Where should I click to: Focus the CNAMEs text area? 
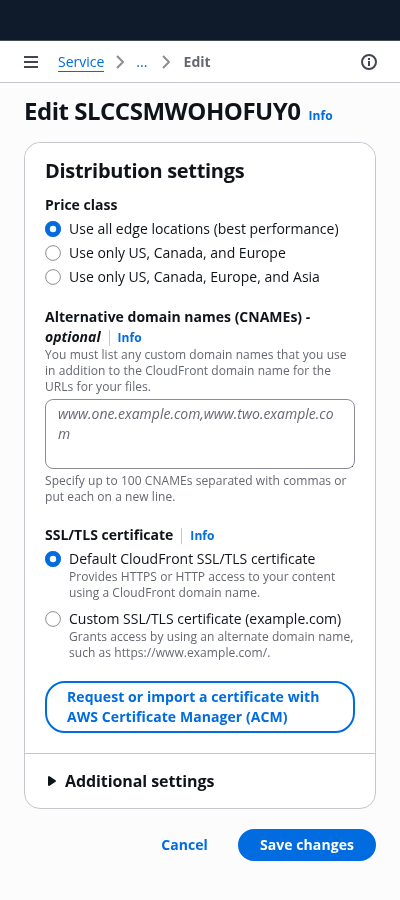pyautogui.click(x=200, y=434)
